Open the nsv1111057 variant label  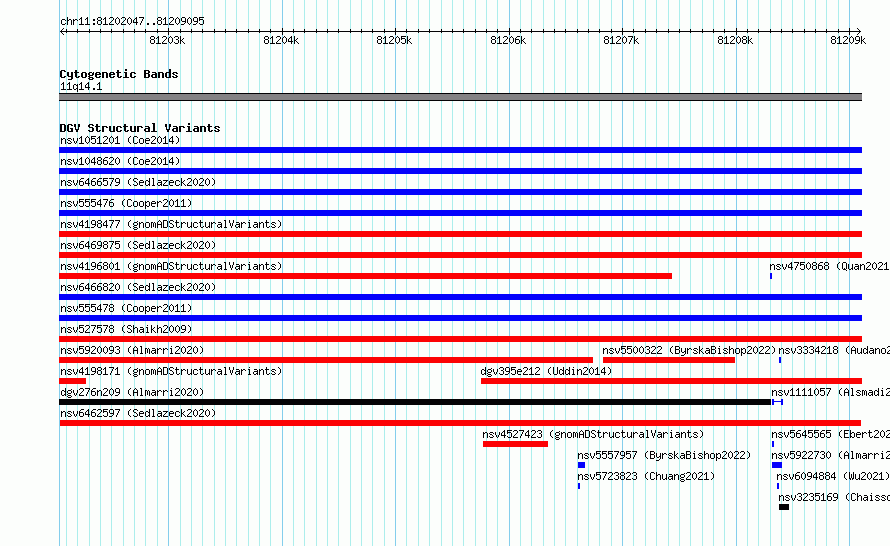pyautogui.click(x=830, y=392)
